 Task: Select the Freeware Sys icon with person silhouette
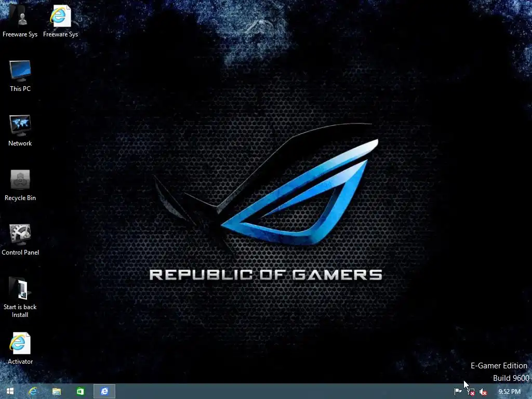pyautogui.click(x=20, y=20)
